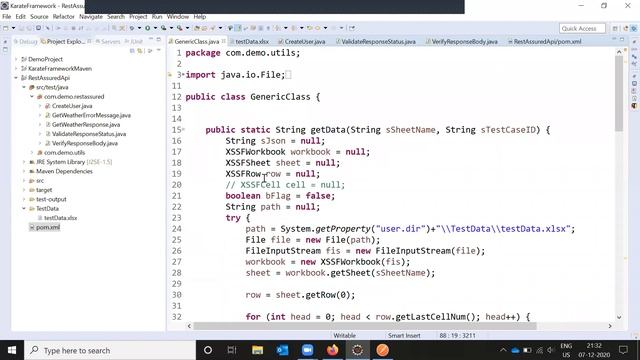
Task: Click the volume icon in system tray
Action: tap(550, 350)
